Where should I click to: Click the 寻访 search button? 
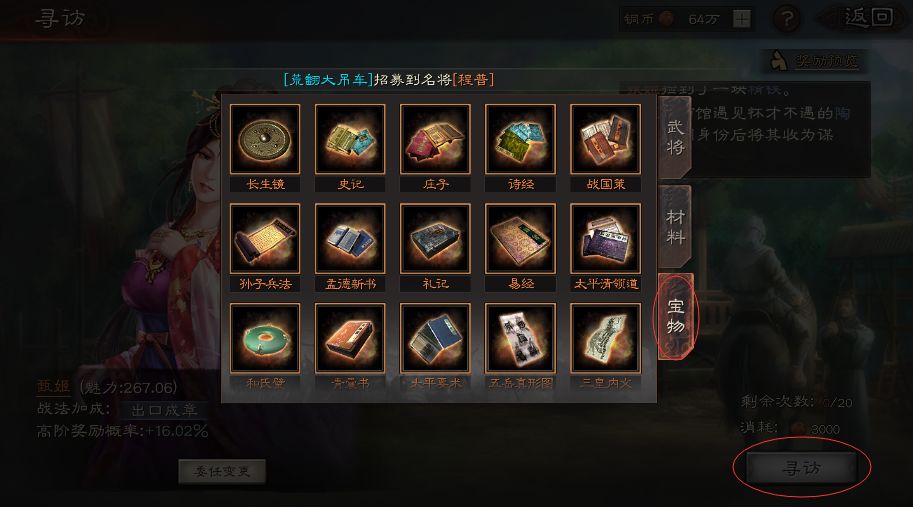(x=801, y=468)
